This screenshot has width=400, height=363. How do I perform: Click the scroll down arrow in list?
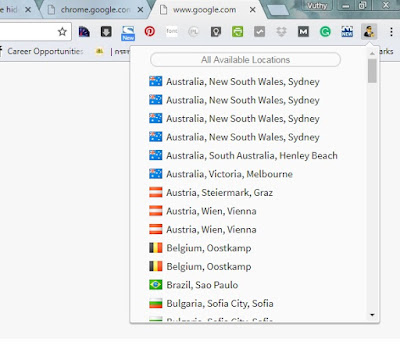[372, 315]
